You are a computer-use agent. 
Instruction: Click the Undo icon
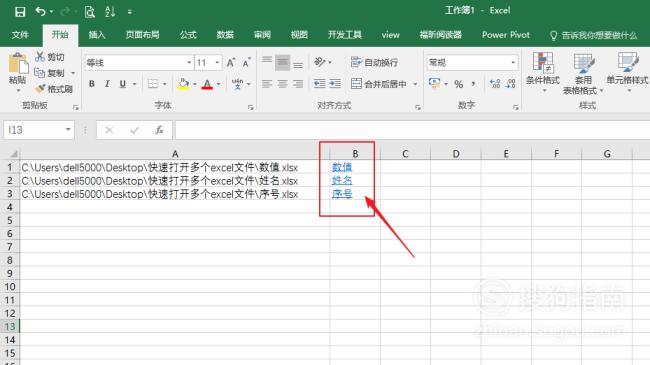[41, 11]
